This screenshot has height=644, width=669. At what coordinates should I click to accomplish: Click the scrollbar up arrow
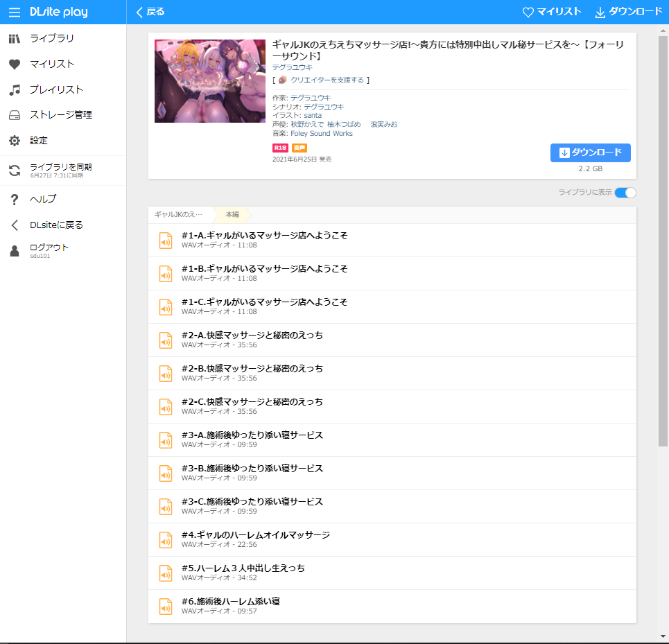pos(663,31)
